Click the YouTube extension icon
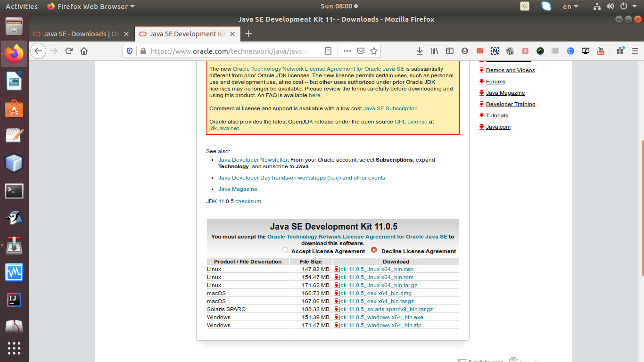Image resolution: width=644 pixels, height=362 pixels. [601, 51]
